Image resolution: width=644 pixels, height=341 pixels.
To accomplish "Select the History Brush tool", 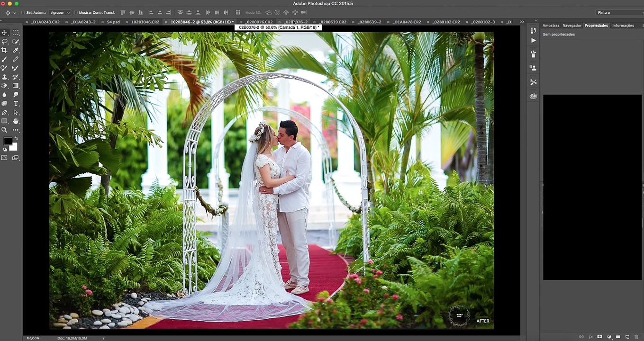I will click(16, 77).
